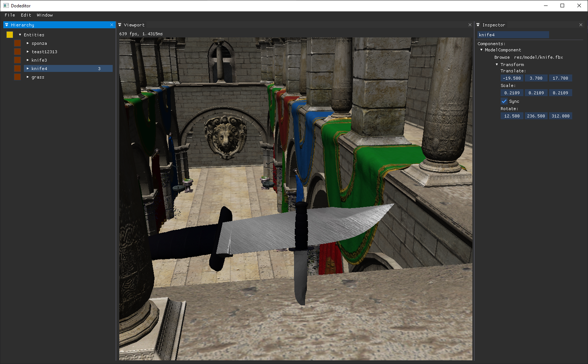
Task: Click the brown swatch beside teast12313
Action: coord(17,51)
